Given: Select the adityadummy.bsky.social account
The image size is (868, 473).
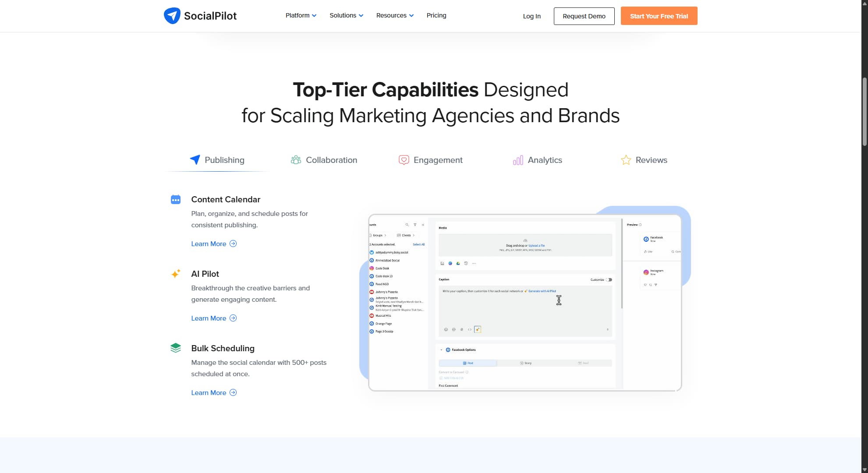Looking at the screenshot, I should [392, 252].
